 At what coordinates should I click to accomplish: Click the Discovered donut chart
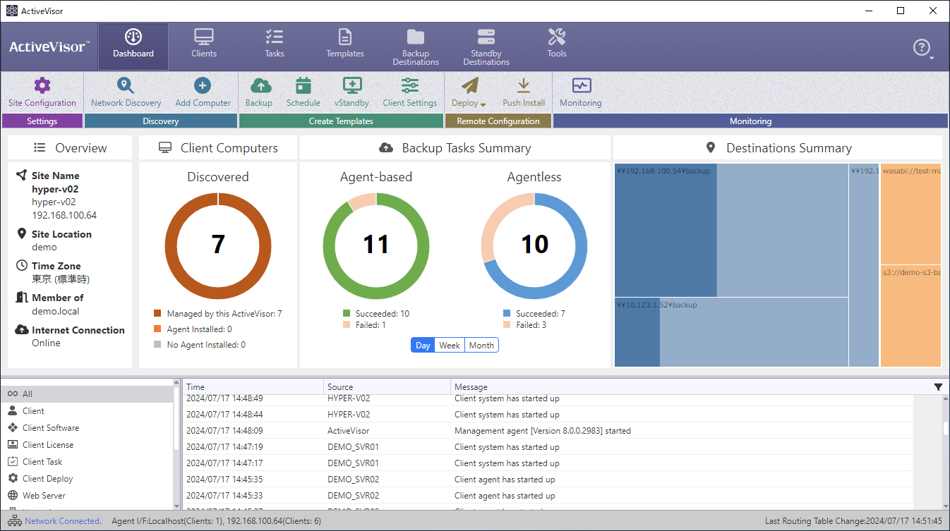click(218, 245)
